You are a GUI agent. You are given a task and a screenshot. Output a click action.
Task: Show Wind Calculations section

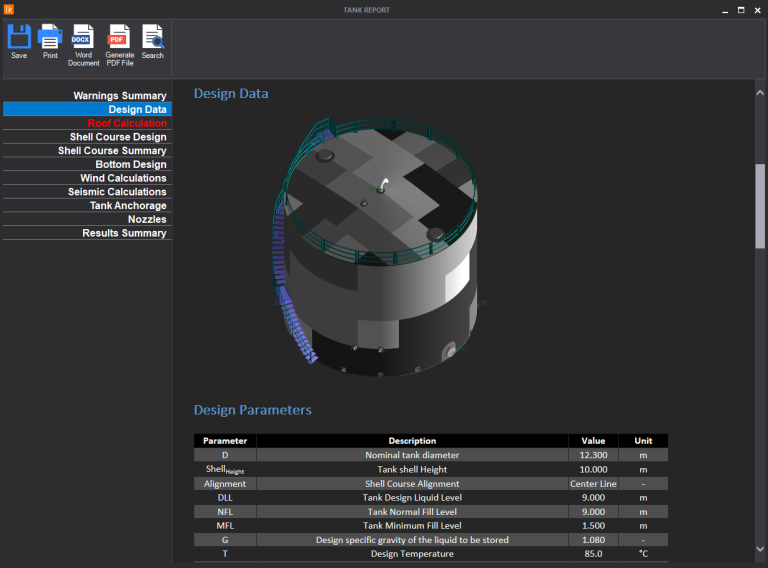point(87,178)
